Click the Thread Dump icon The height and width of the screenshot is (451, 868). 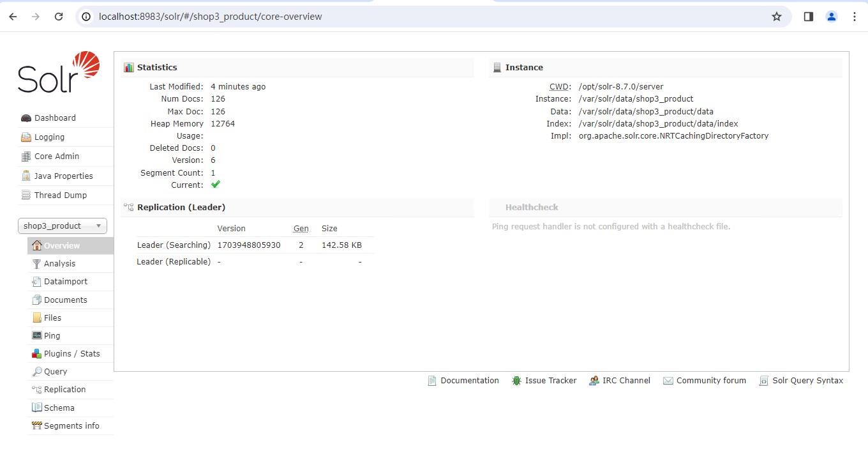[x=26, y=195]
